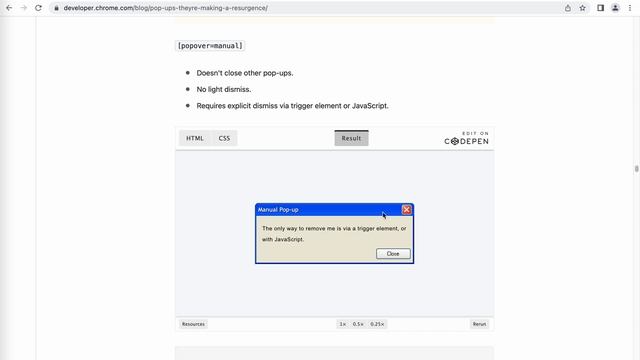Switch to the HTML tab in CodePen
The image size is (640, 360).
point(195,138)
